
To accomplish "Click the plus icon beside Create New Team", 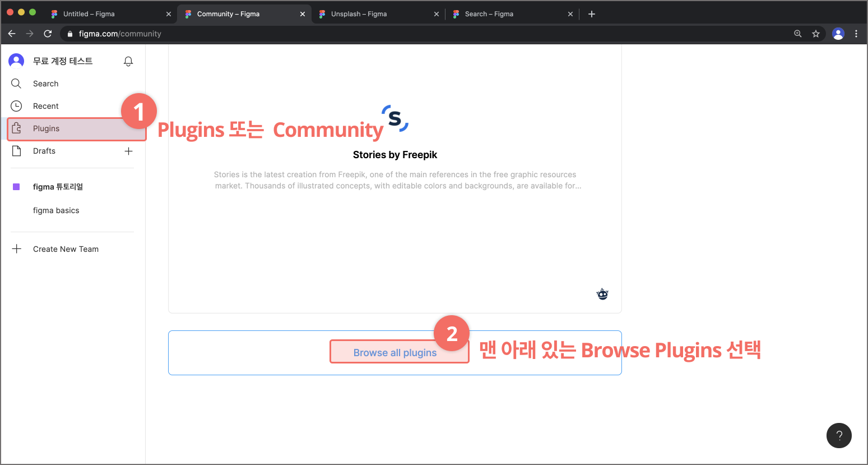I will click(17, 249).
